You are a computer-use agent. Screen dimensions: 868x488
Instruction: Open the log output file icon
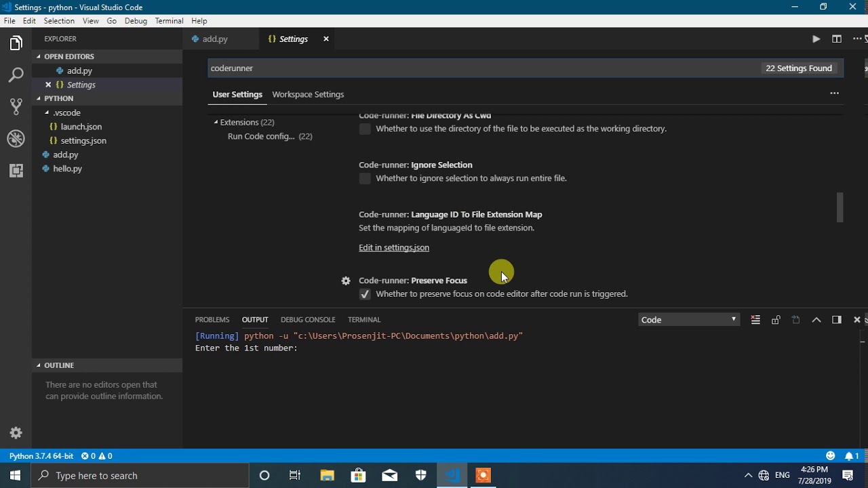pos(796,320)
